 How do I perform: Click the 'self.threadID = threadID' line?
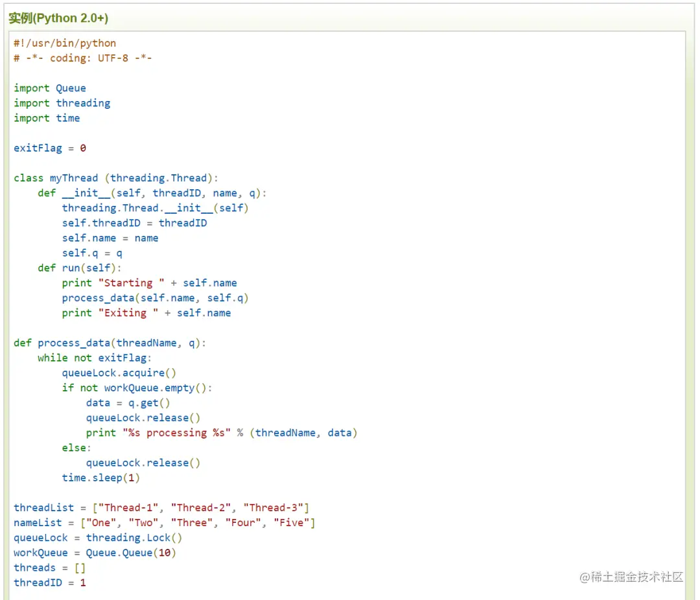click(134, 223)
